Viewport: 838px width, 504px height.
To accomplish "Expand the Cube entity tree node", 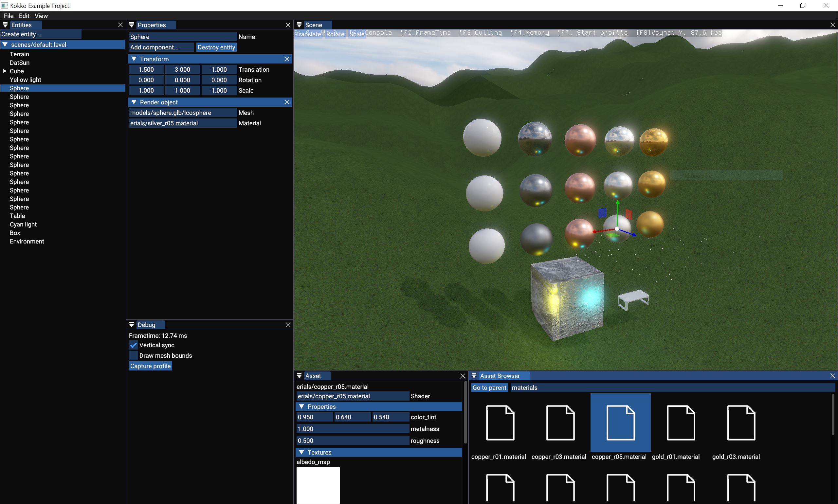I will coord(5,71).
